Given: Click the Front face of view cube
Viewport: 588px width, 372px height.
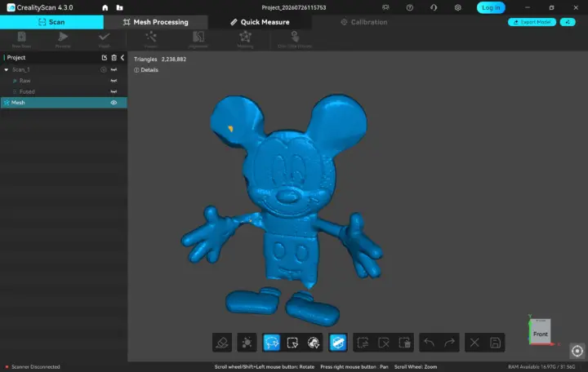Looking at the screenshot, I should click(x=541, y=334).
